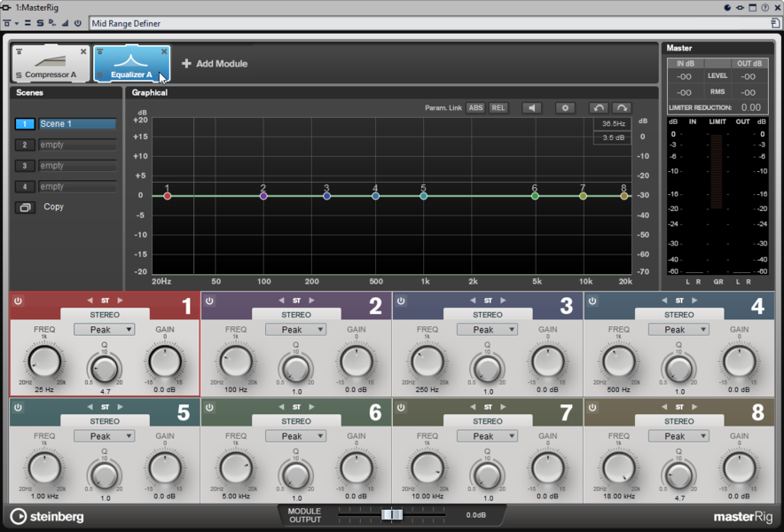Image resolution: width=784 pixels, height=532 pixels.
Task: Click the power bypass icon in top toolbar
Action: [77, 23]
